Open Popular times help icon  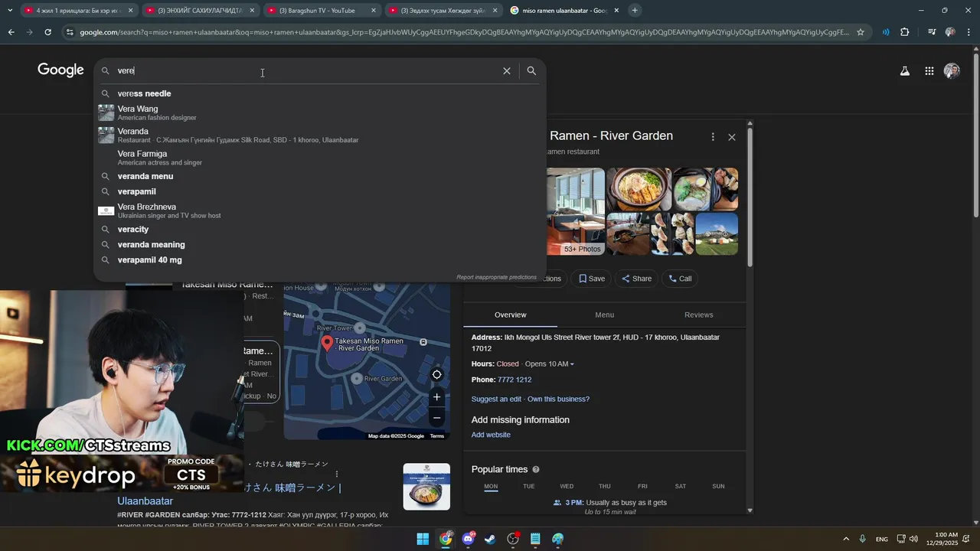coord(536,469)
